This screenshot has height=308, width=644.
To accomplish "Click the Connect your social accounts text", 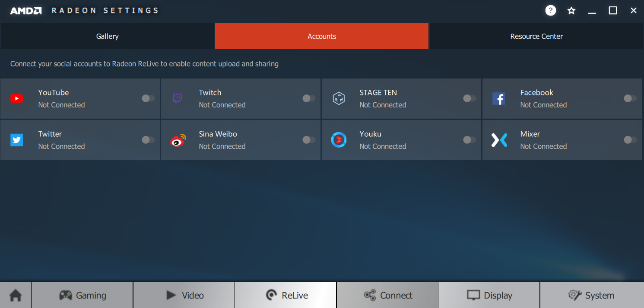I will pyautogui.click(x=144, y=64).
